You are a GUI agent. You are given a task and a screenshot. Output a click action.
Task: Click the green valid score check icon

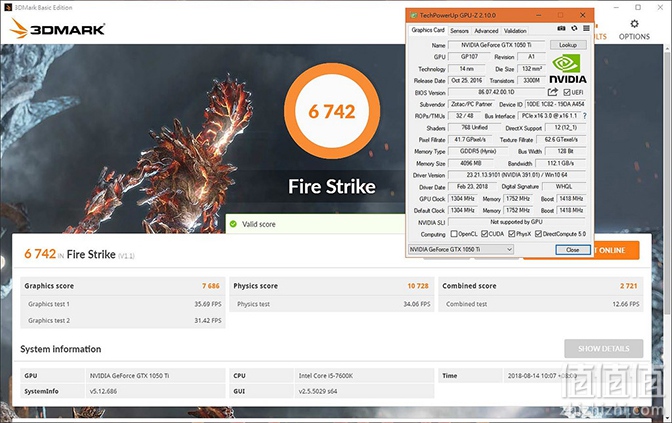(x=233, y=224)
